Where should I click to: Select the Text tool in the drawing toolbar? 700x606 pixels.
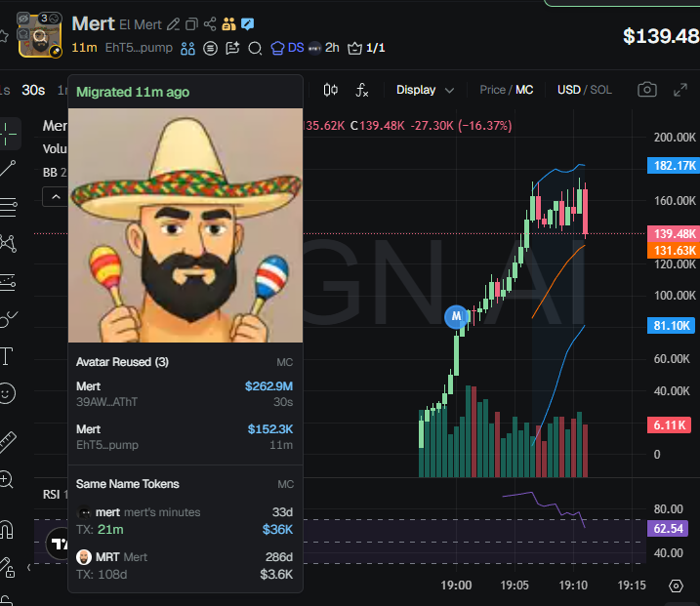7,356
